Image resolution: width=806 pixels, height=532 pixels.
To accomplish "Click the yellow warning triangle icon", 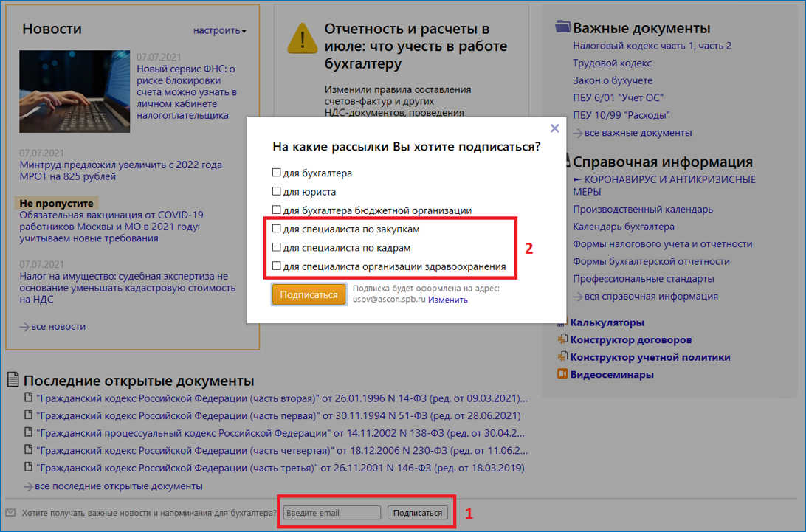I will [x=303, y=38].
